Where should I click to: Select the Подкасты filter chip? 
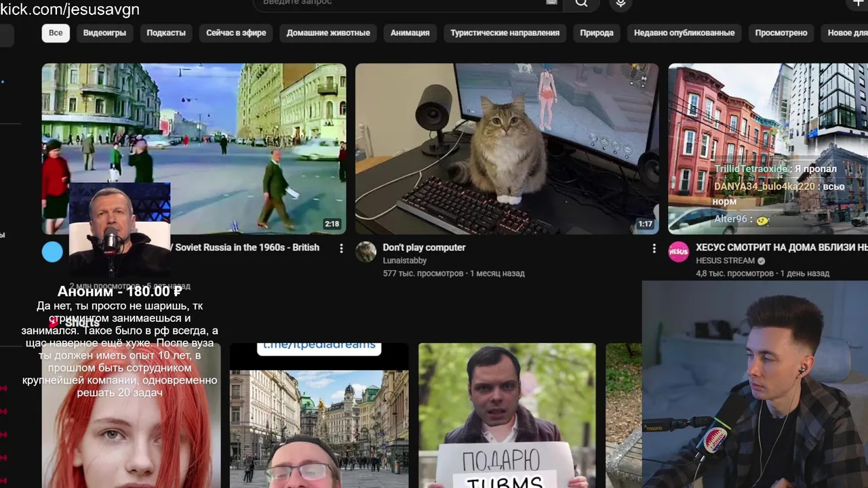(x=166, y=33)
